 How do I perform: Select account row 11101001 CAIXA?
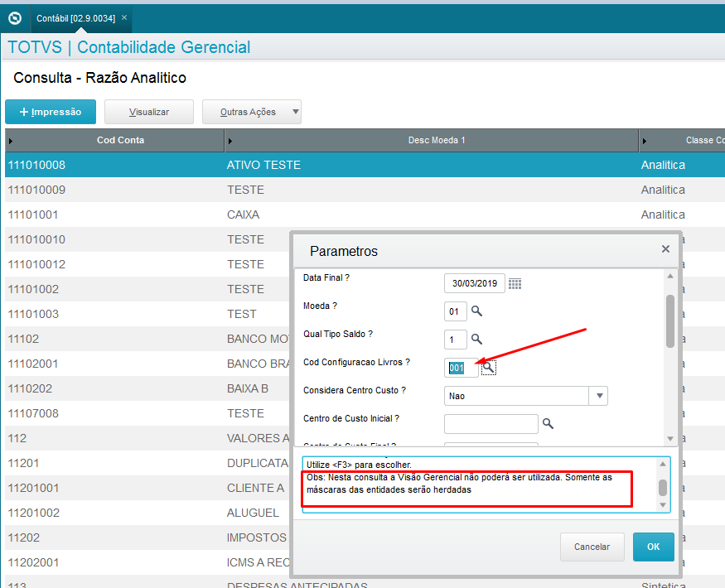(365, 214)
